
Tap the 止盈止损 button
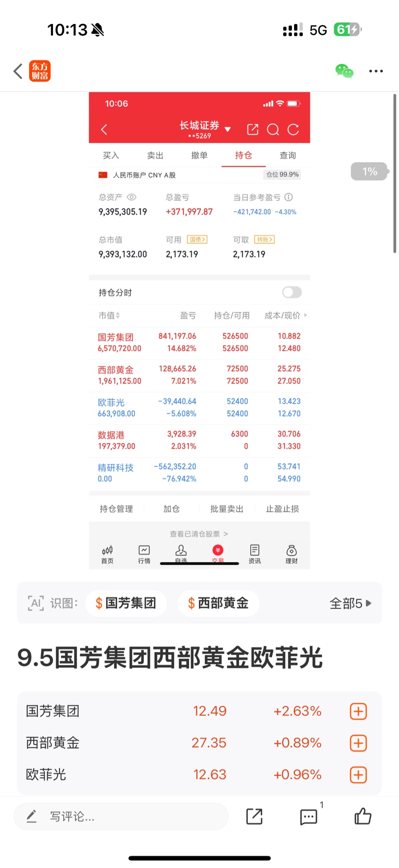tap(282, 509)
